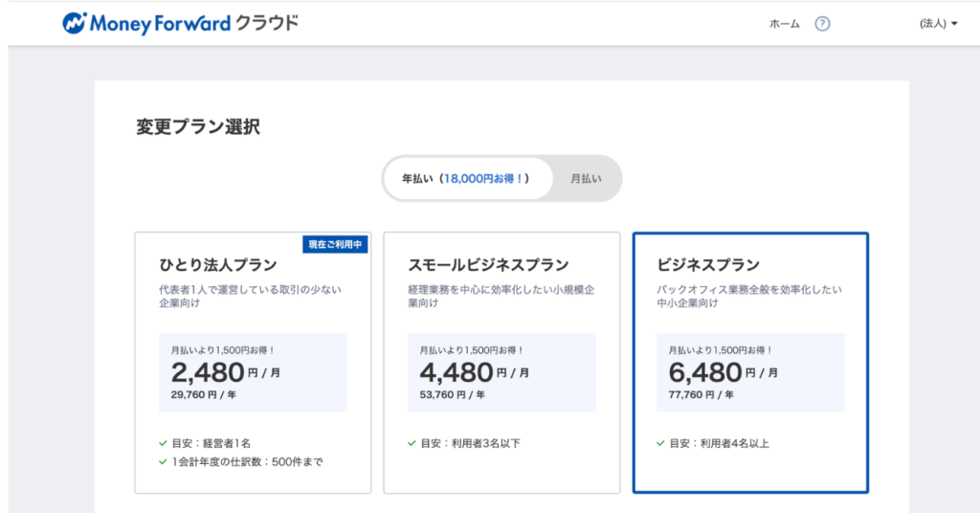This screenshot has height=513, width=980.
Task: Select the ひとり法人プラン card title
Action: (x=217, y=265)
